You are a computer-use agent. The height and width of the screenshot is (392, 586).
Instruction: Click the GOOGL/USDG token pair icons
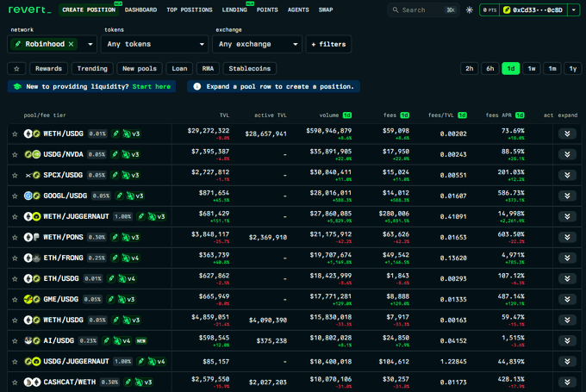(32, 196)
